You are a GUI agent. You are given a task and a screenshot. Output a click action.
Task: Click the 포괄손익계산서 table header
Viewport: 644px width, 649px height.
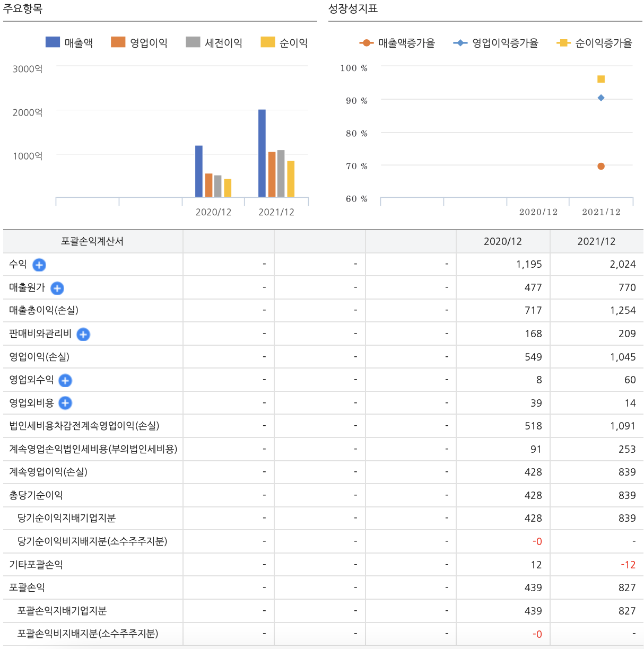92,241
